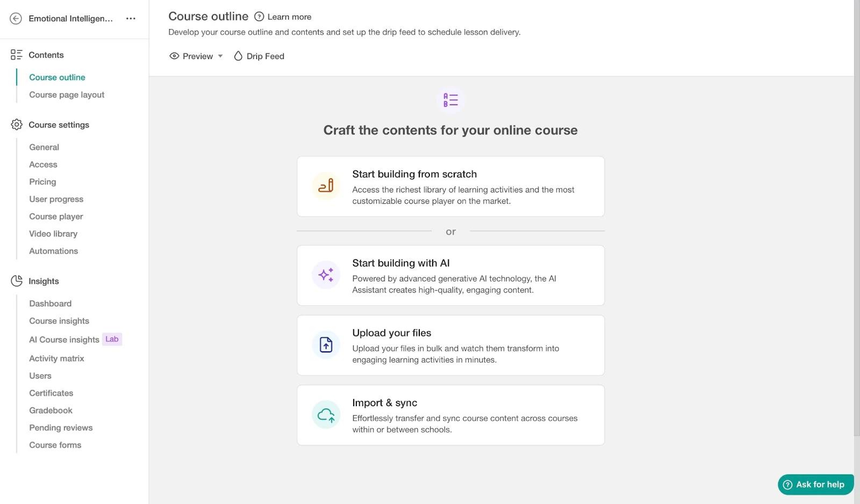Click the Learn more question mark icon
860x504 pixels.
point(259,17)
